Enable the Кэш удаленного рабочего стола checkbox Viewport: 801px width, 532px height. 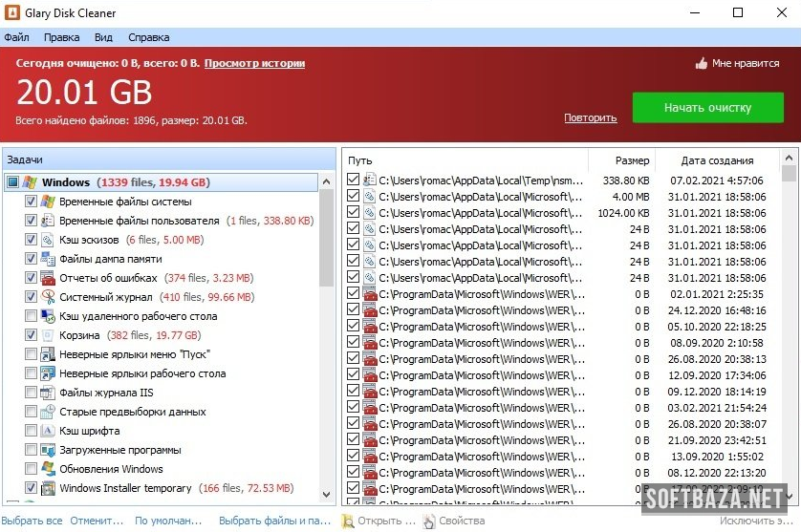click(32, 316)
